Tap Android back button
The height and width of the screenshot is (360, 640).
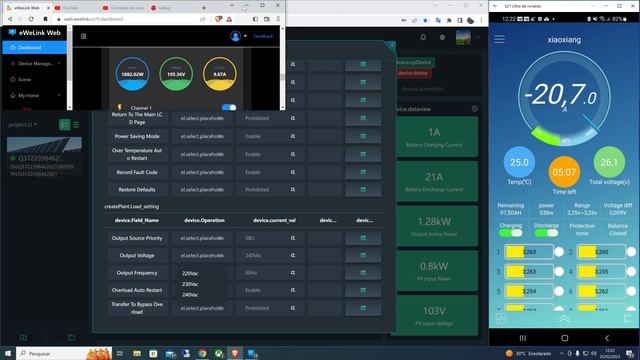tap(607, 338)
